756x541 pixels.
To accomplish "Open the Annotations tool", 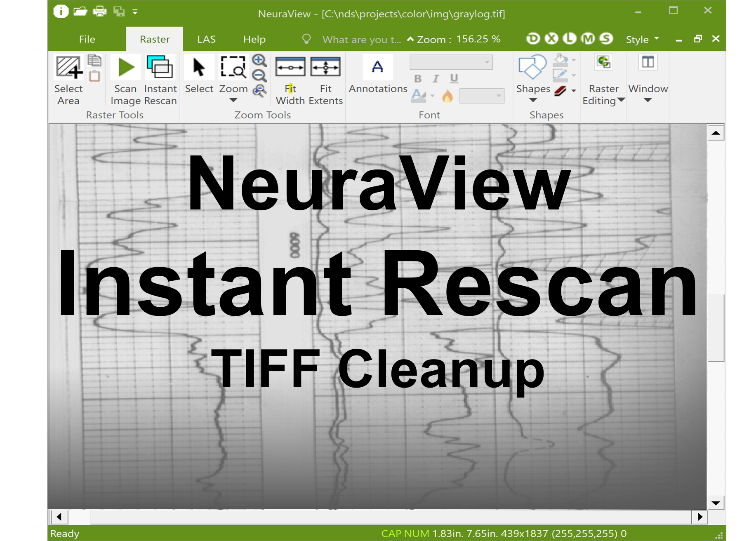I will (378, 74).
